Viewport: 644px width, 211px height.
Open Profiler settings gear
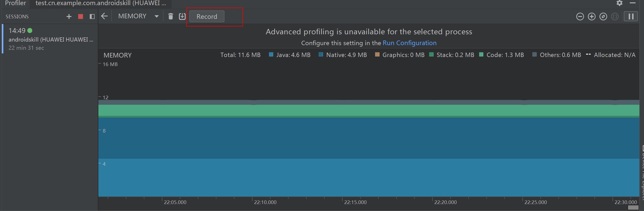[620, 3]
